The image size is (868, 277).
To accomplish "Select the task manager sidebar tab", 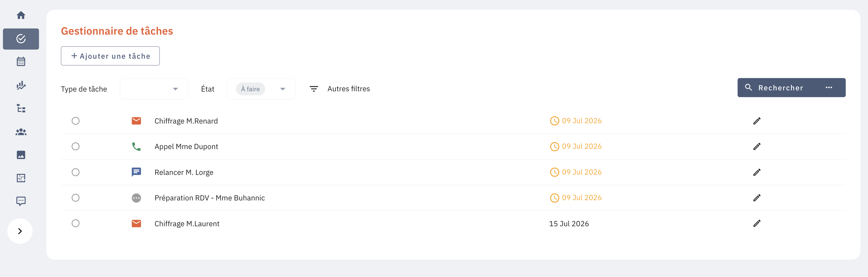I will pyautogui.click(x=21, y=39).
